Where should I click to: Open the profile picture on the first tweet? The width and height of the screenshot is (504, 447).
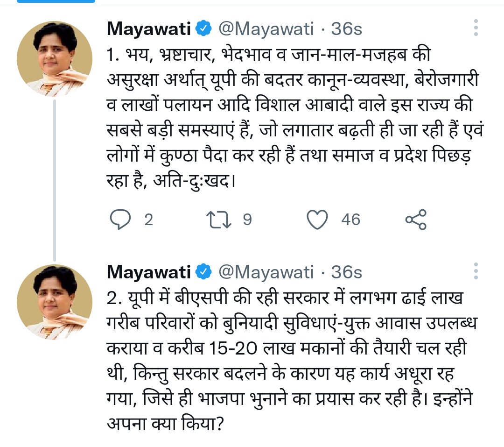coord(55,58)
